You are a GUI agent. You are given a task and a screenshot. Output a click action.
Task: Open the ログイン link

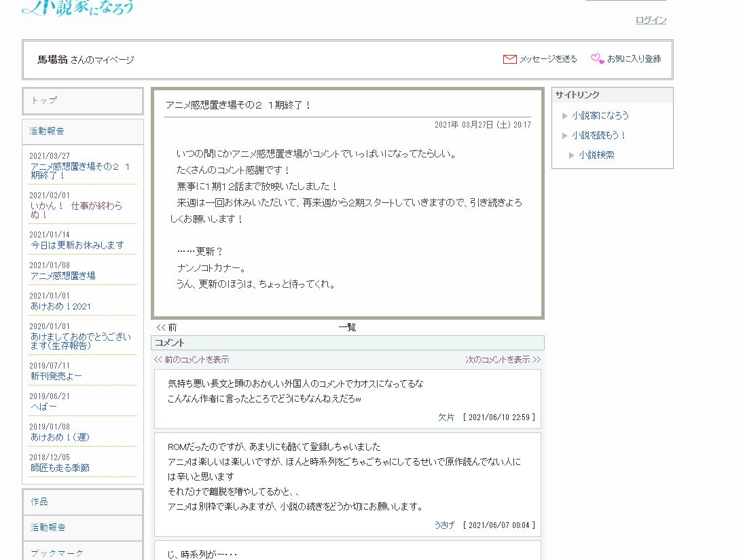[x=651, y=20]
